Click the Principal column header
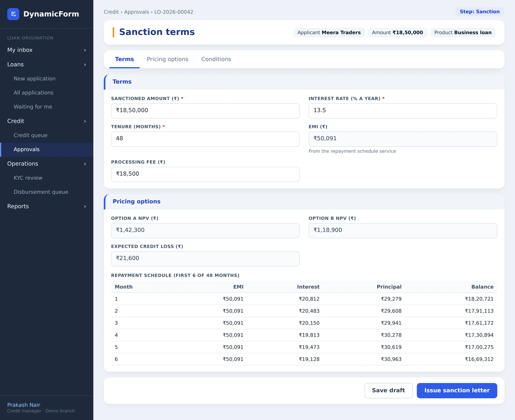Screen dimensions: 515x420 coord(389,287)
